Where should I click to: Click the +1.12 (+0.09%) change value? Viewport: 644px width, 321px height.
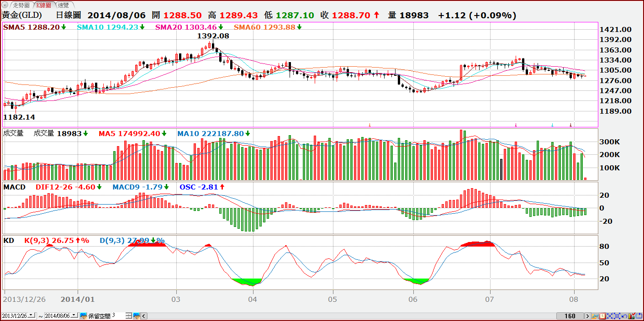point(477,15)
